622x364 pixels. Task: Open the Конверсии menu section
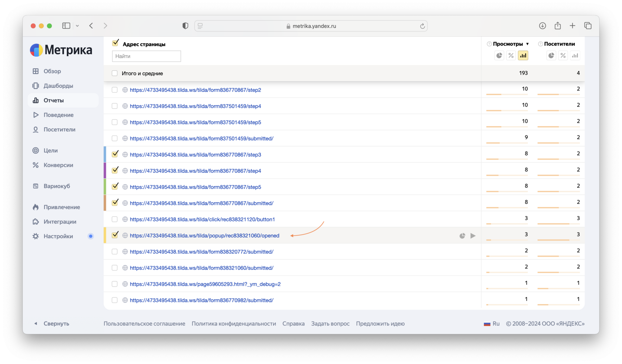(x=58, y=165)
